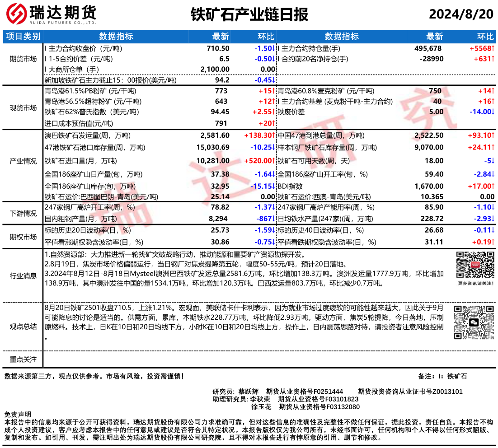Select the 期权市场 category cell
Screen dimensions: 498x448
coord(23,236)
